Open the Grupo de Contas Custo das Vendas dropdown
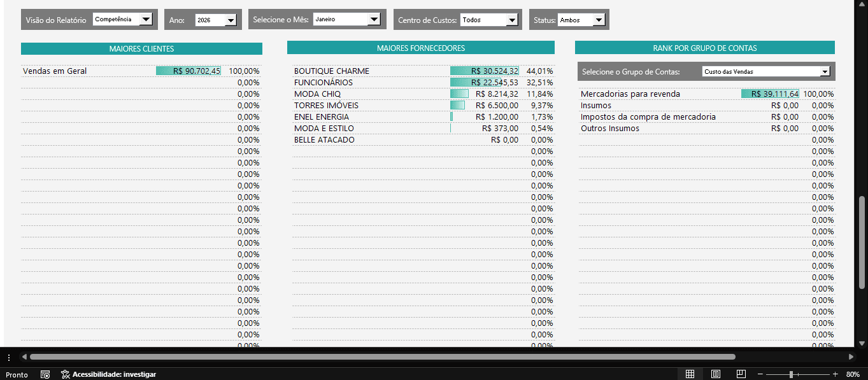Image resolution: width=868 pixels, height=380 pixels. [x=825, y=71]
